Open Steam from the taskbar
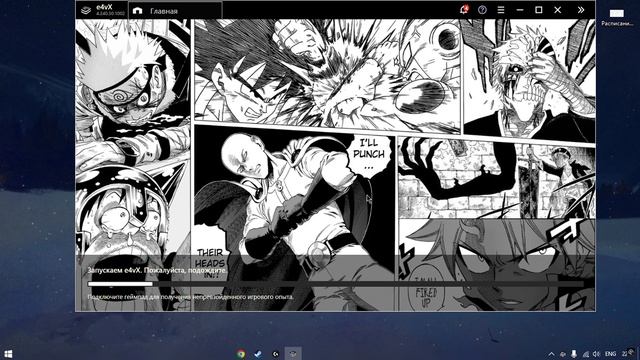Viewport: 640px width, 360px height. 258,354
